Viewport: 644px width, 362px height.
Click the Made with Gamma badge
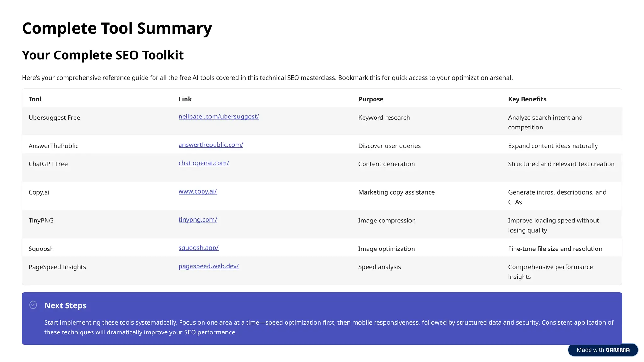pyautogui.click(x=603, y=350)
